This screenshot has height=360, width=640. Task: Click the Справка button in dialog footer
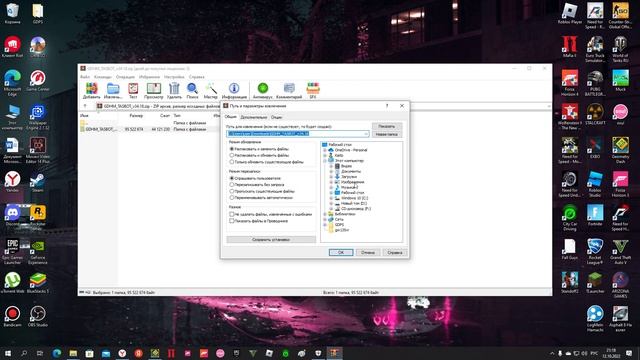point(395,253)
